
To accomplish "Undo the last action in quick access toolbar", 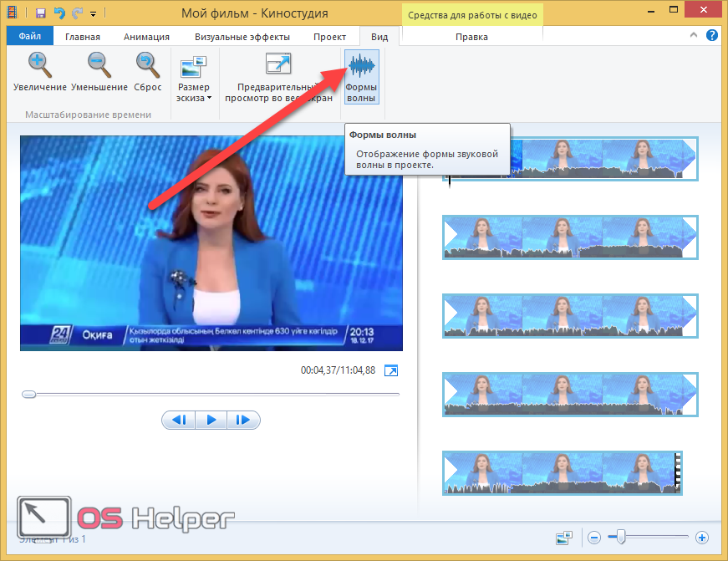I will click(x=59, y=13).
